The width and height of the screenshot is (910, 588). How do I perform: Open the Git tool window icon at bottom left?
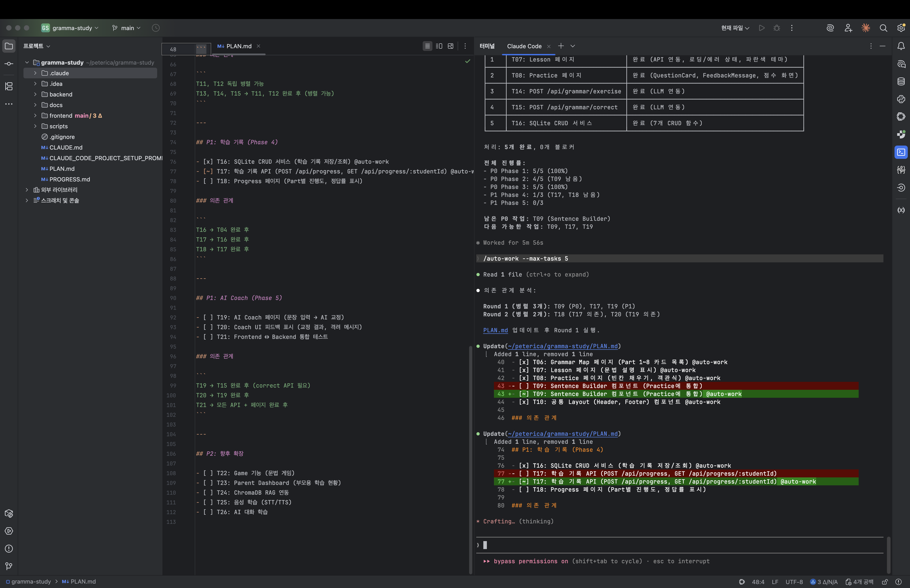coord(9,566)
